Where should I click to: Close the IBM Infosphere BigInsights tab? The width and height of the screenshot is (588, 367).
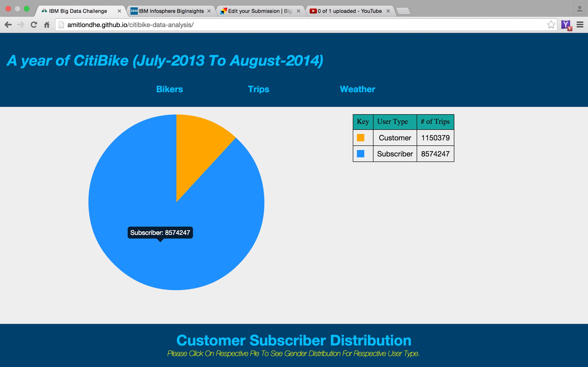pos(209,11)
